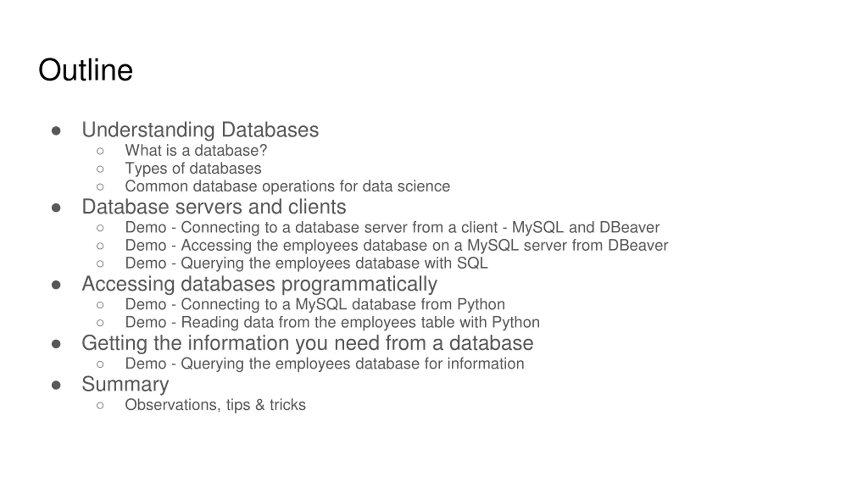Select 'Accessing databases programmatically' heading

259,284
